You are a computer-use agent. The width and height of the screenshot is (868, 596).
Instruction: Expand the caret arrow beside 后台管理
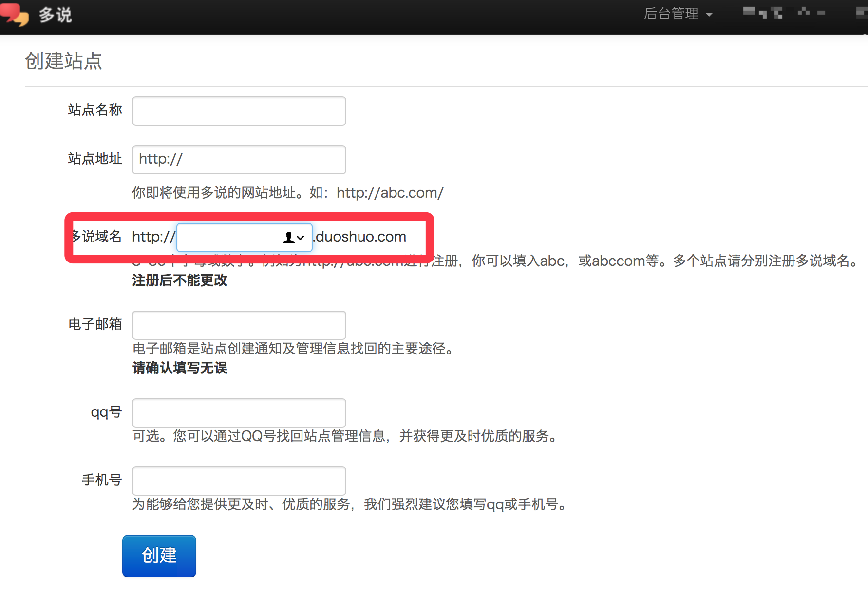pyautogui.click(x=709, y=15)
